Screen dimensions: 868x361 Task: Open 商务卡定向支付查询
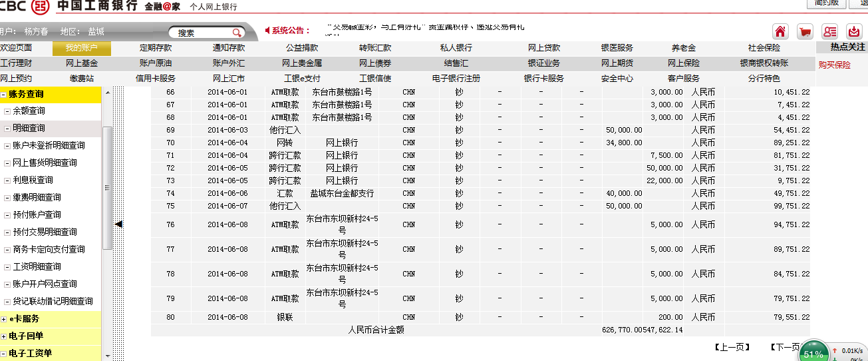49,250
